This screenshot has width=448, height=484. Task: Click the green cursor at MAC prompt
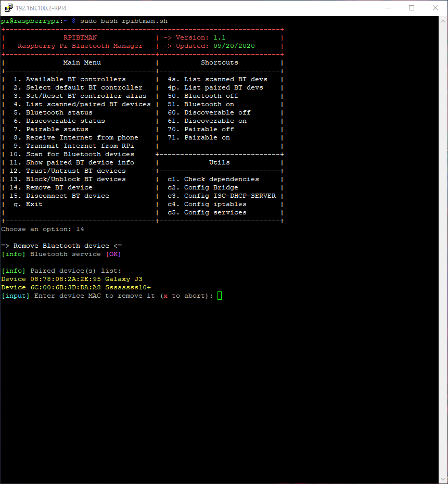coord(220,296)
